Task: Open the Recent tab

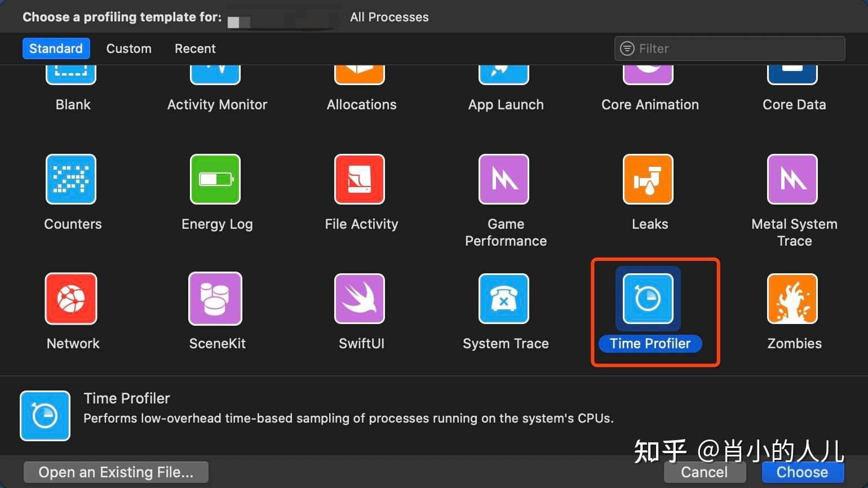Action: (195, 48)
